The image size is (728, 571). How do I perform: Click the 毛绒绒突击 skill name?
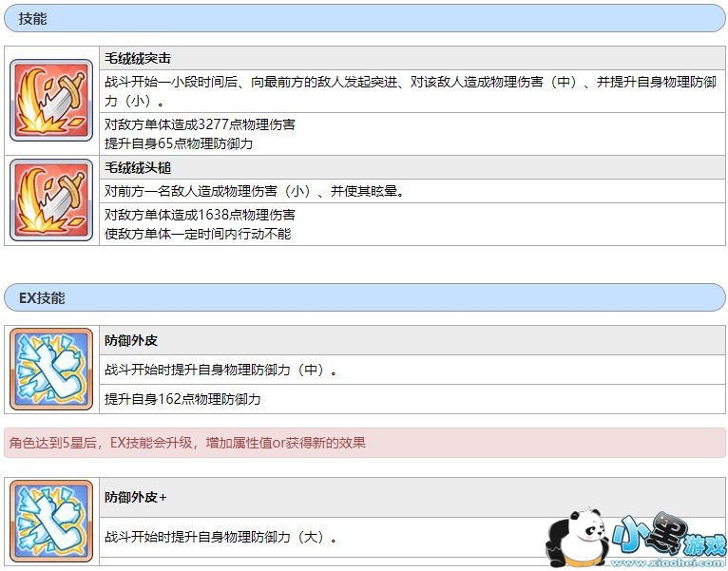click(x=138, y=58)
